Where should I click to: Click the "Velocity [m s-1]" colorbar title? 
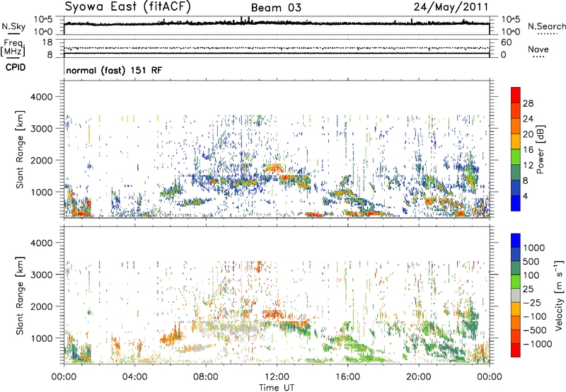559,295
